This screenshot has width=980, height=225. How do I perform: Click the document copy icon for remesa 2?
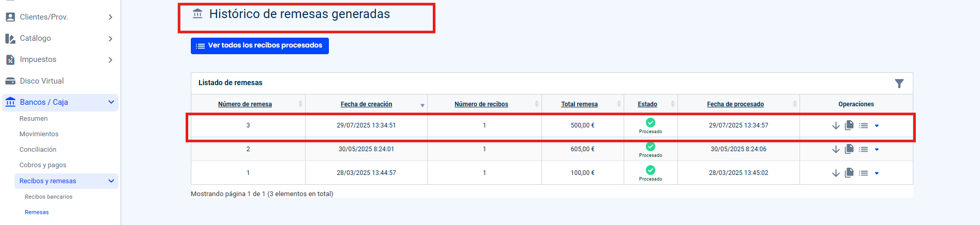(x=849, y=149)
